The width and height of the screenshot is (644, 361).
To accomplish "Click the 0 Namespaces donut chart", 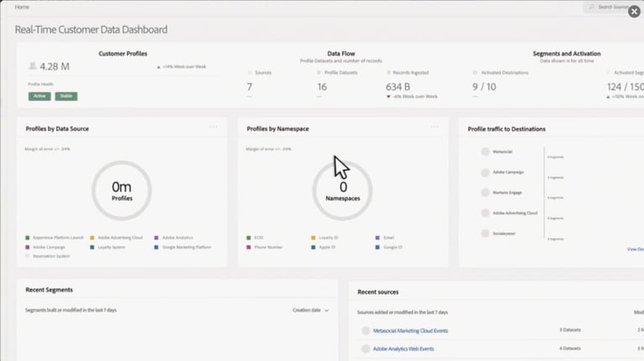I will point(342,191).
